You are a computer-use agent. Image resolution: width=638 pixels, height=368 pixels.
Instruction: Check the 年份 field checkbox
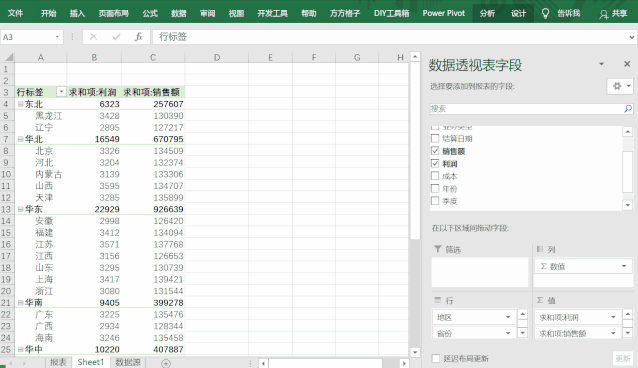(435, 188)
